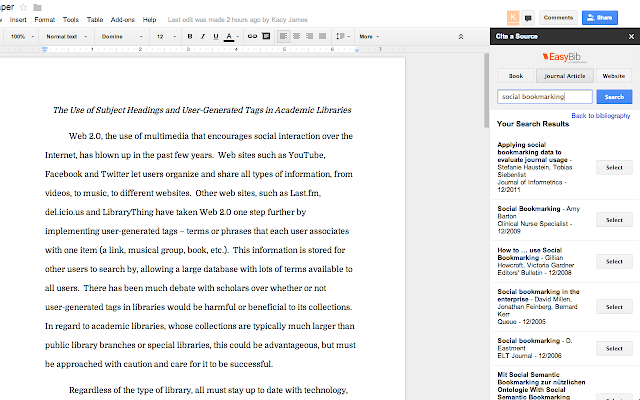This screenshot has width=640, height=400.
Task: Insert a comment from the toolbar
Action: (267, 36)
